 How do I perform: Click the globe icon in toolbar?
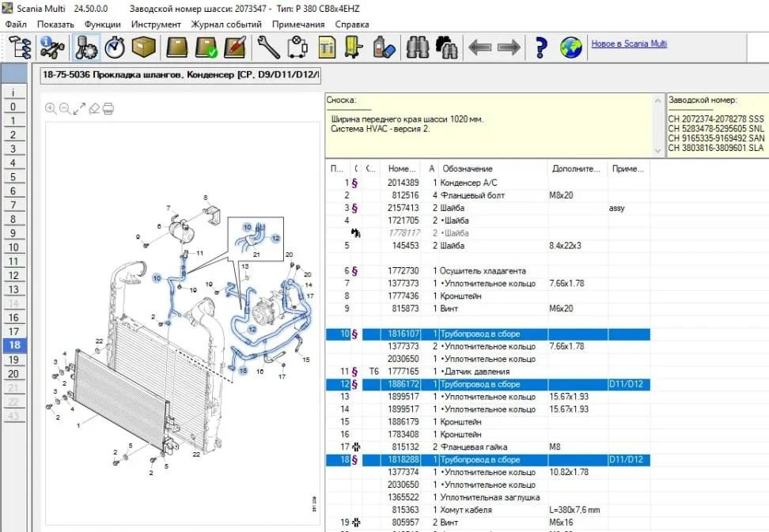coord(570,47)
